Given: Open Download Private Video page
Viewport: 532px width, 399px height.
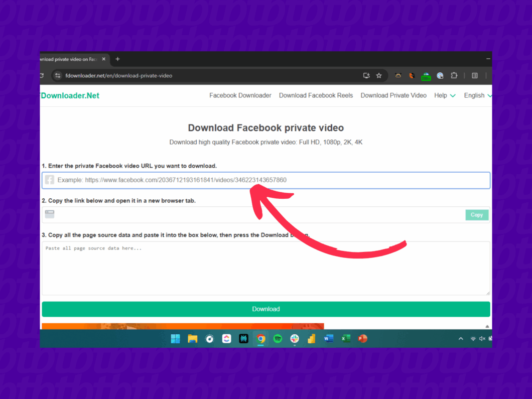Looking at the screenshot, I should pyautogui.click(x=393, y=95).
